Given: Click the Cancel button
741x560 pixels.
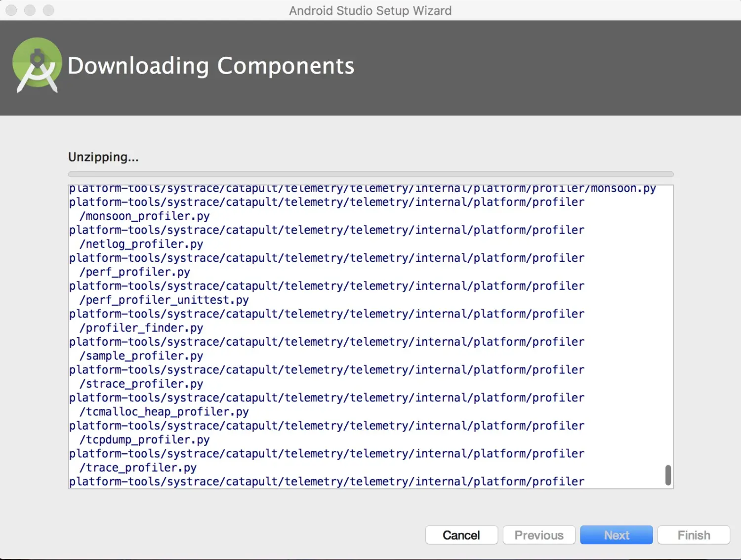Looking at the screenshot, I should pos(461,535).
